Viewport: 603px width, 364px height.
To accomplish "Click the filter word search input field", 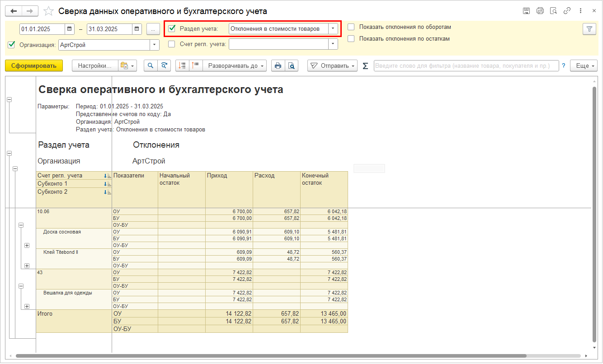I will 466,66.
